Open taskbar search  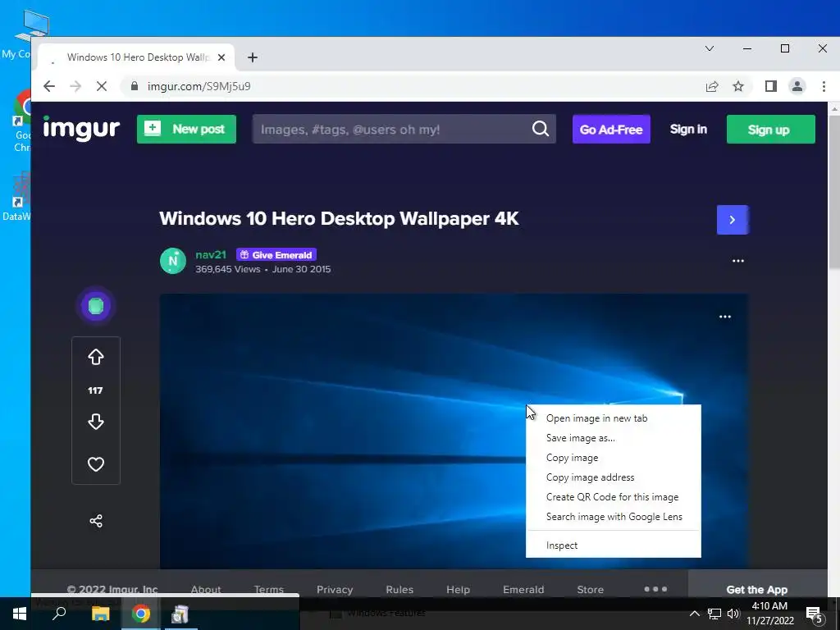59,614
